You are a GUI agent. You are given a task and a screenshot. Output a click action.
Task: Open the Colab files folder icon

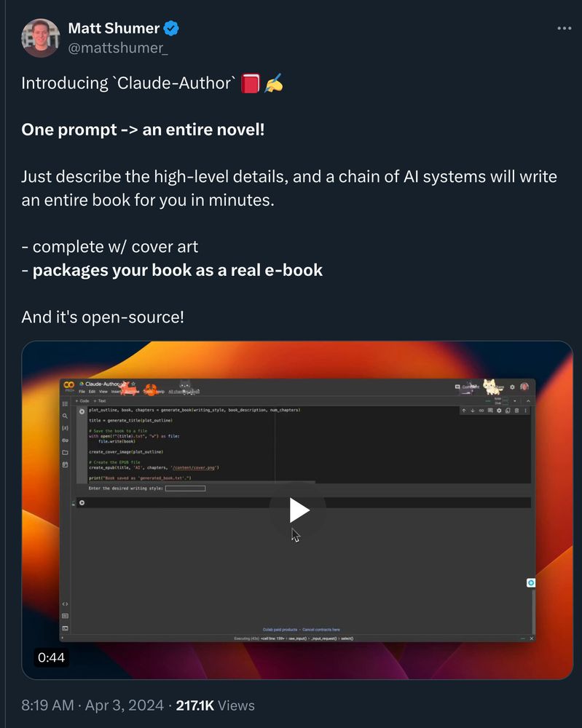click(65, 452)
